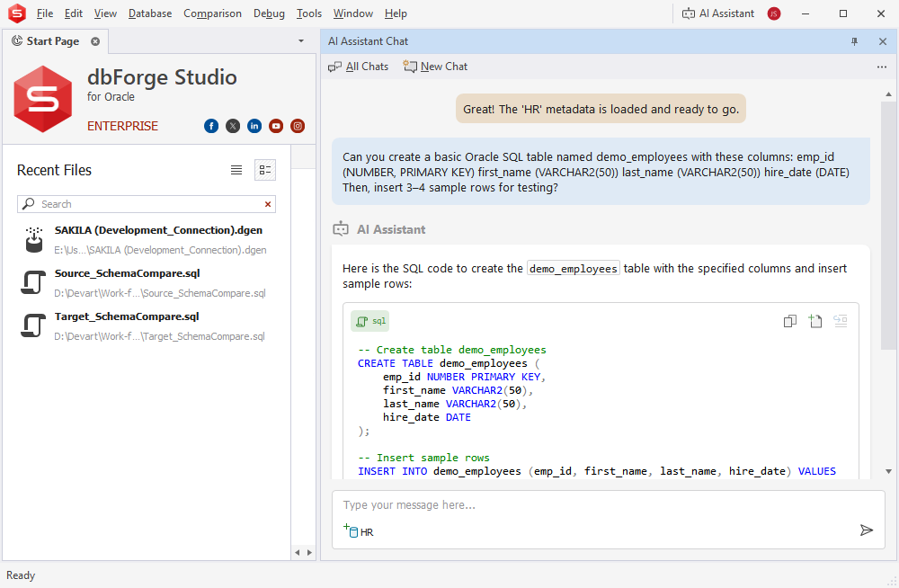Insert SQL into the current editor
The image size is (899, 588).
tap(840, 321)
